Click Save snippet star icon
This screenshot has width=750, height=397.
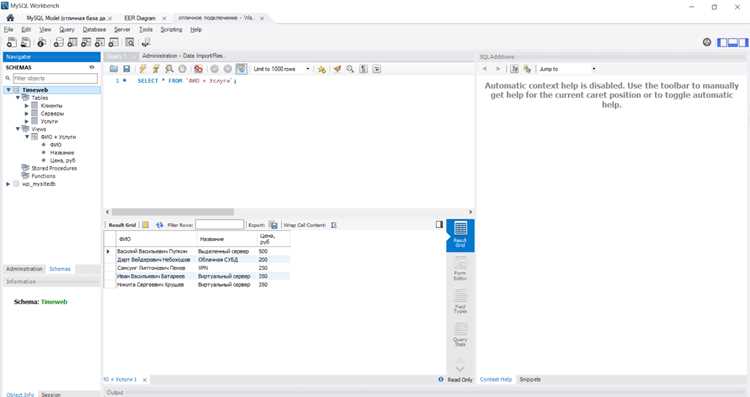click(x=321, y=69)
